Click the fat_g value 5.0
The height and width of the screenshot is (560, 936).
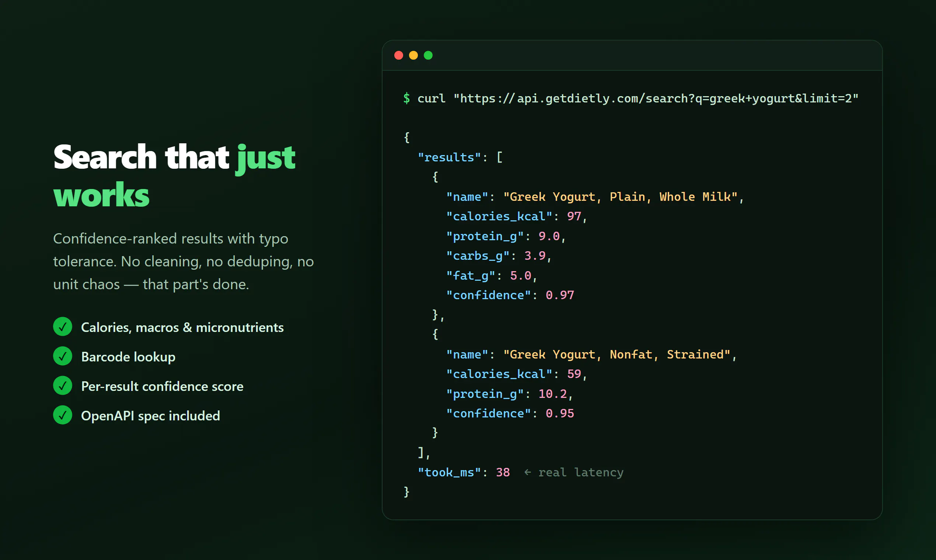(x=520, y=276)
